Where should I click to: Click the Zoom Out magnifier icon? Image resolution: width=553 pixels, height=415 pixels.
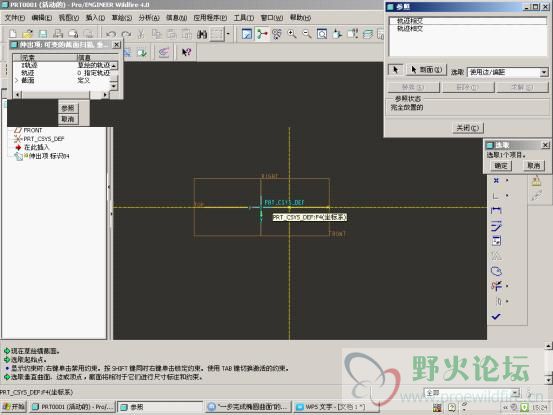(x=307, y=34)
